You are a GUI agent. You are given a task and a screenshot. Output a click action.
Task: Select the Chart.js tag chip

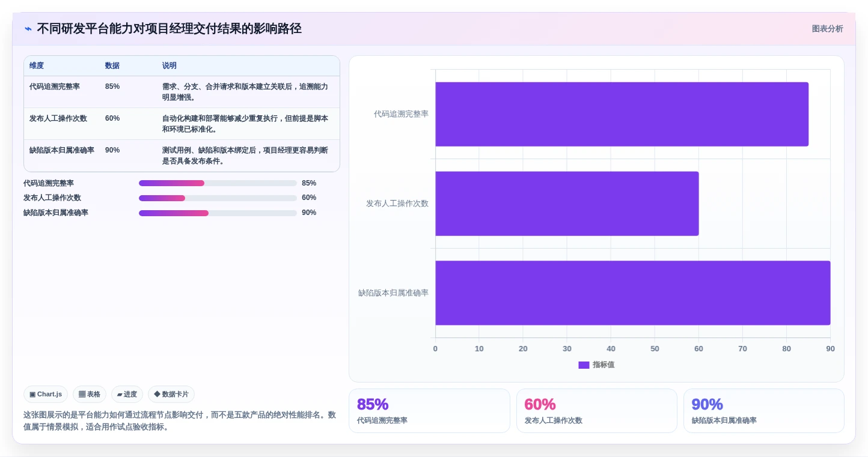pyautogui.click(x=46, y=395)
